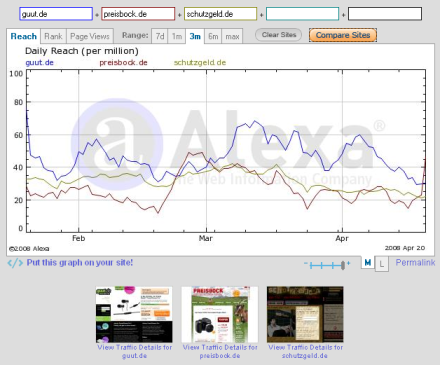Click the Compare Sites button

343,35
